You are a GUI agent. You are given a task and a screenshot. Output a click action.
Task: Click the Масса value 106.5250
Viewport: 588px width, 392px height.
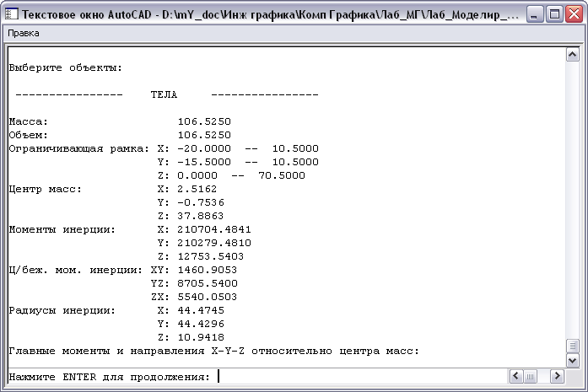(204, 121)
